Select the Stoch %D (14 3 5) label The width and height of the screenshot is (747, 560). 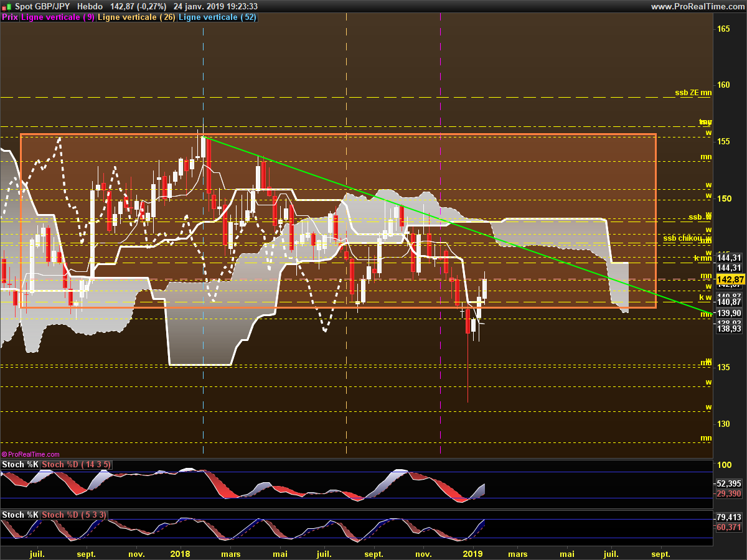[x=77, y=465]
